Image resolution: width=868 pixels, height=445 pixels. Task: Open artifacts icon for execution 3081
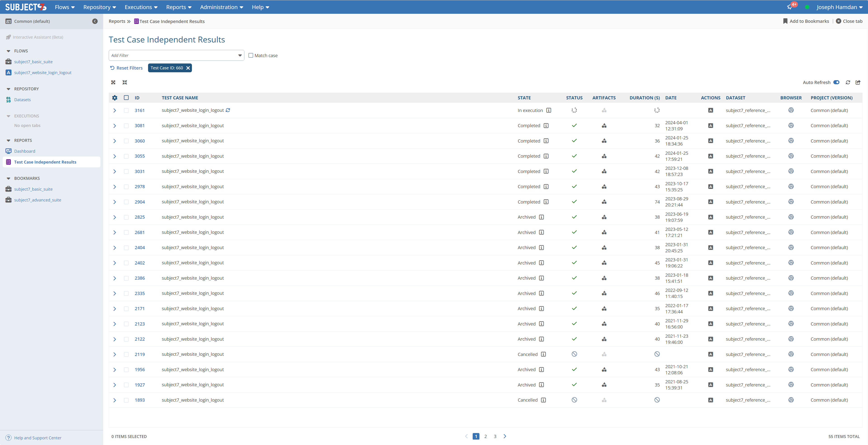pos(604,126)
